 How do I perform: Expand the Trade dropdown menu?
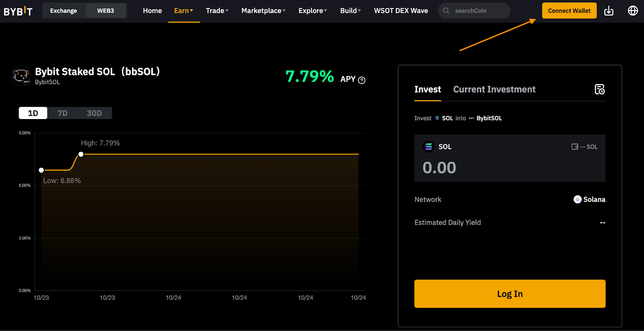[217, 11]
